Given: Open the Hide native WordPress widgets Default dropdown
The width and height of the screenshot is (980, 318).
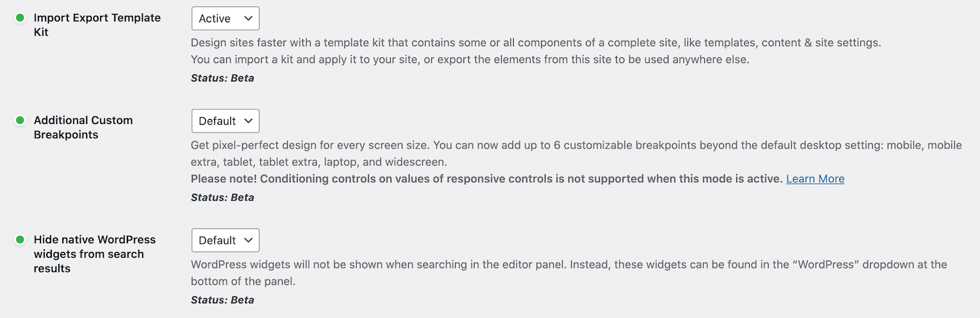Looking at the screenshot, I should (225, 240).
